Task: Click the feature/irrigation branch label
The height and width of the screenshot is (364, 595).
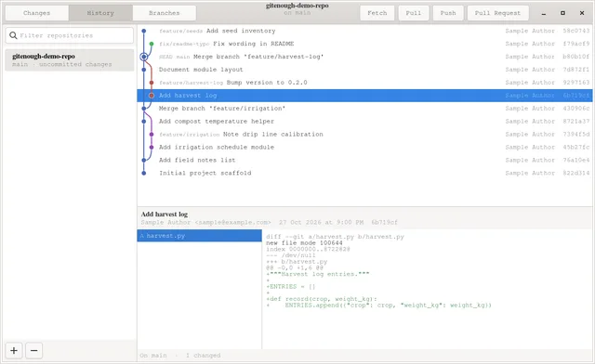Action: [x=189, y=135]
